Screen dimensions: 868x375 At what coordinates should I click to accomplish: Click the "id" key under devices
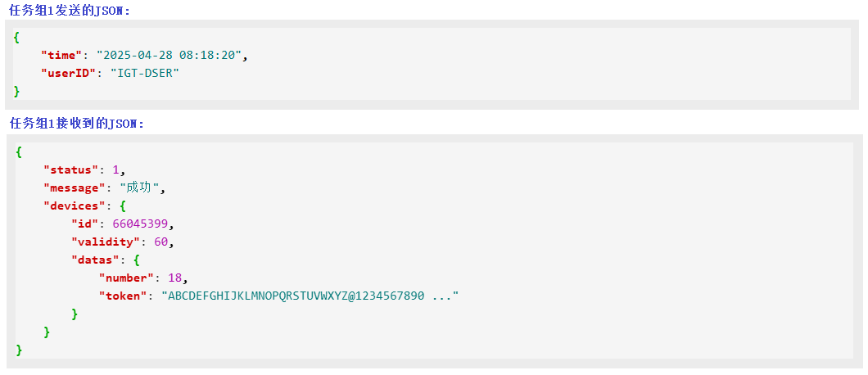[85, 224]
